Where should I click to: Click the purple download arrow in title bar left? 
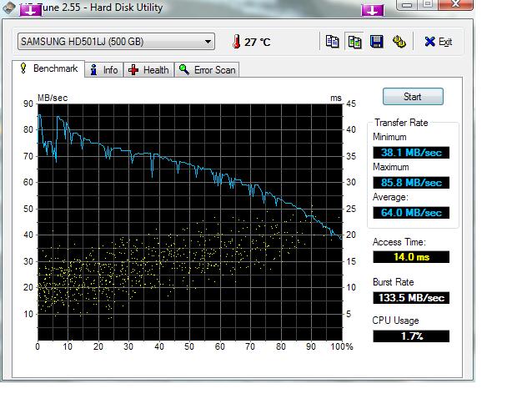(x=30, y=10)
